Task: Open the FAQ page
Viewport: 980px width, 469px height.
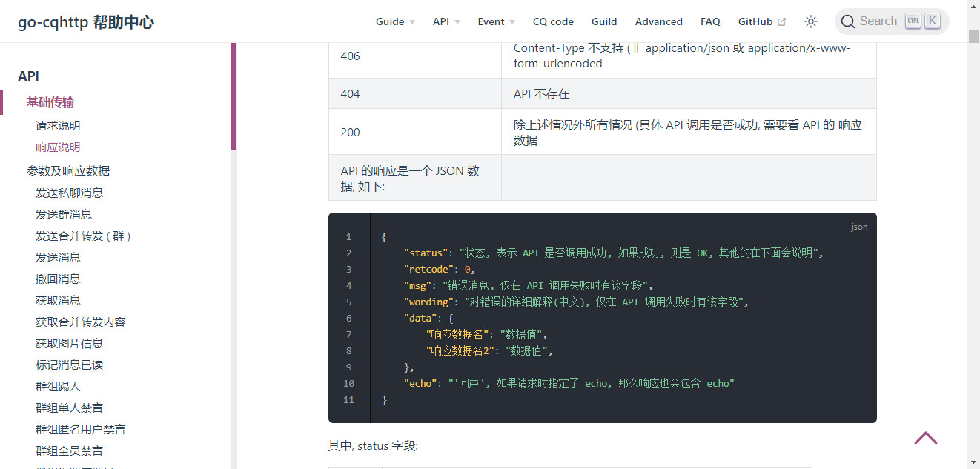Action: click(710, 21)
